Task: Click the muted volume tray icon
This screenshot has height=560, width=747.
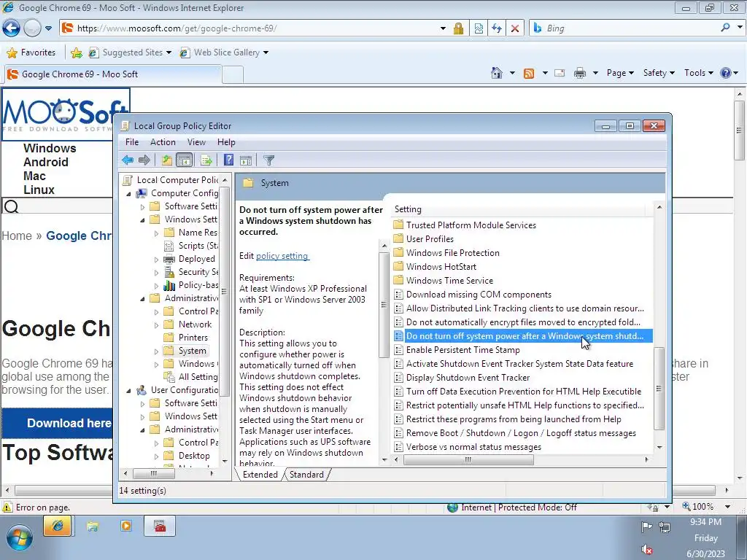Action: pos(647,550)
